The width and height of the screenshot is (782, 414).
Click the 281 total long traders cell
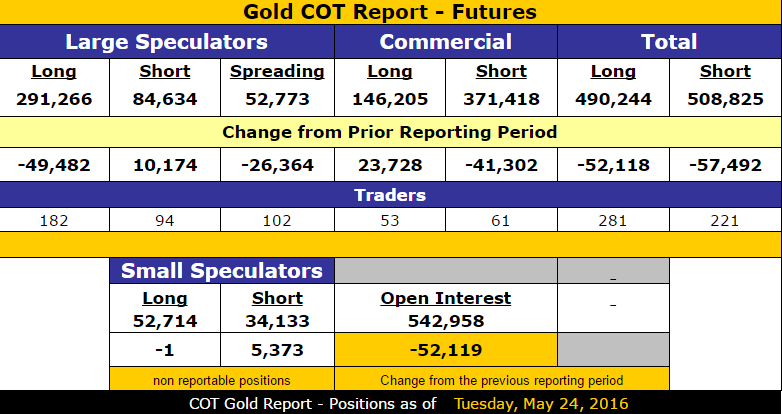[x=613, y=220]
